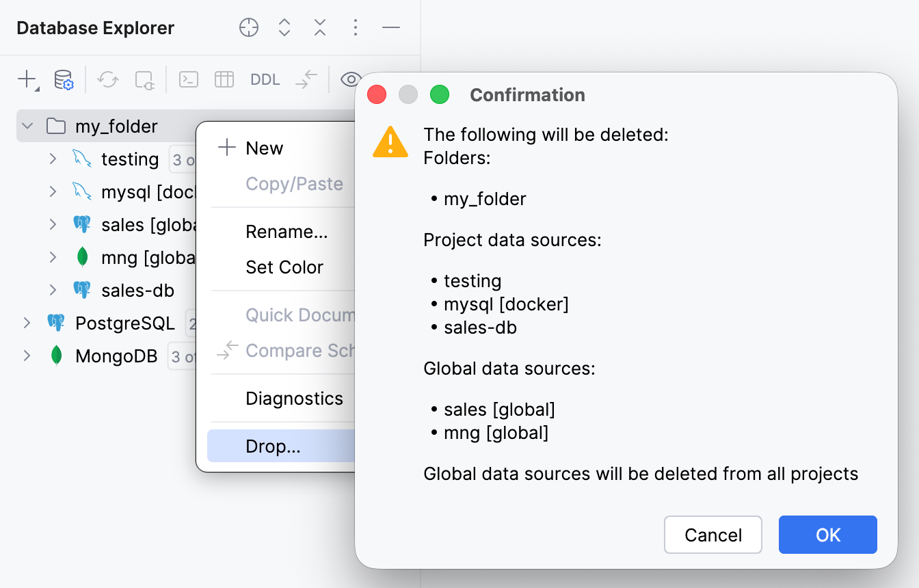Screen dimensions: 919x588
Task: Expand the PostgreSQL node
Action: point(27,323)
